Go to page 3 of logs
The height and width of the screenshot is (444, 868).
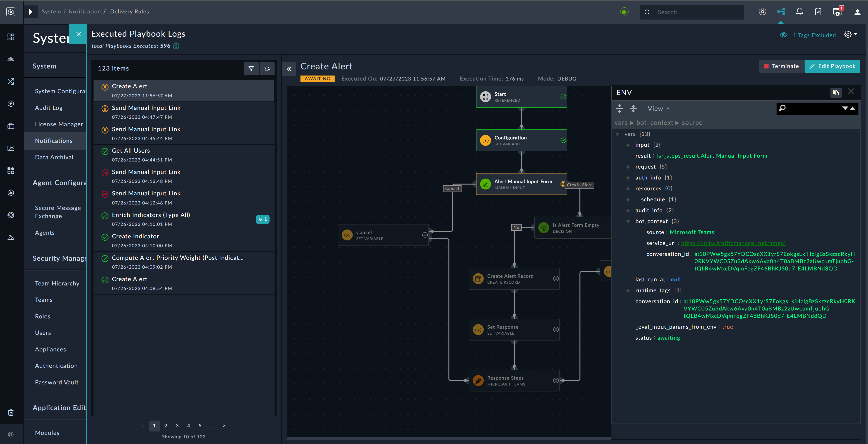pos(177,426)
